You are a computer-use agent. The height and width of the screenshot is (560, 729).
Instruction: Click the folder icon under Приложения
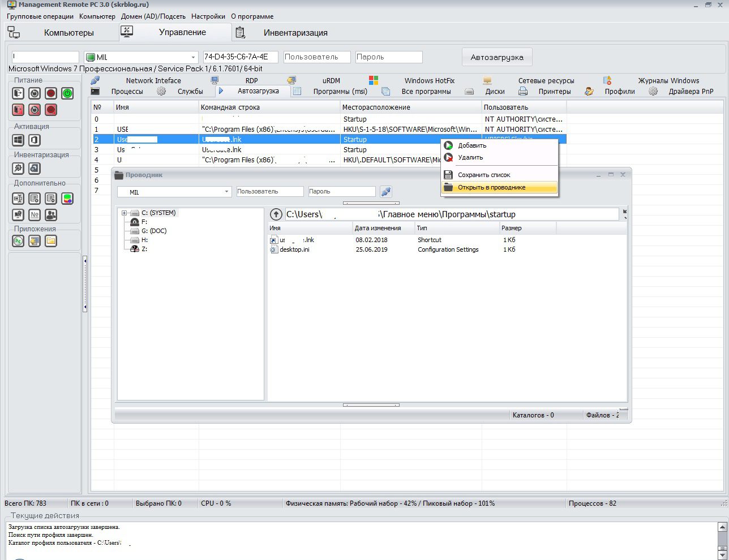[51, 241]
